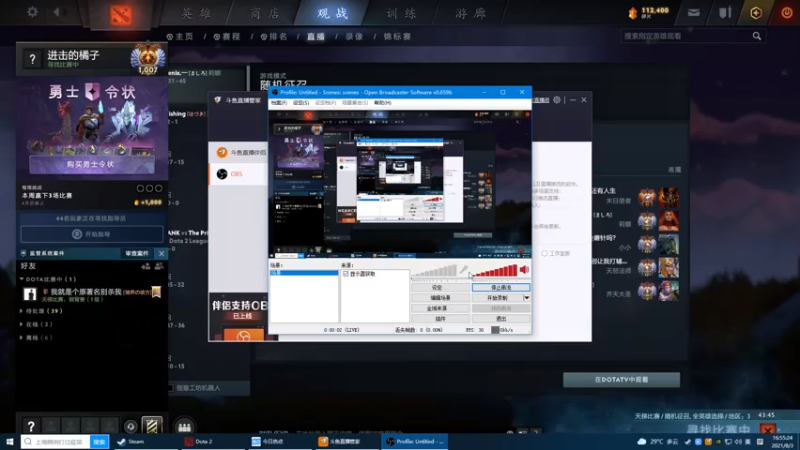This screenshot has height=450, width=800.
Task: Open the mail inbox icon
Action: click(x=693, y=13)
